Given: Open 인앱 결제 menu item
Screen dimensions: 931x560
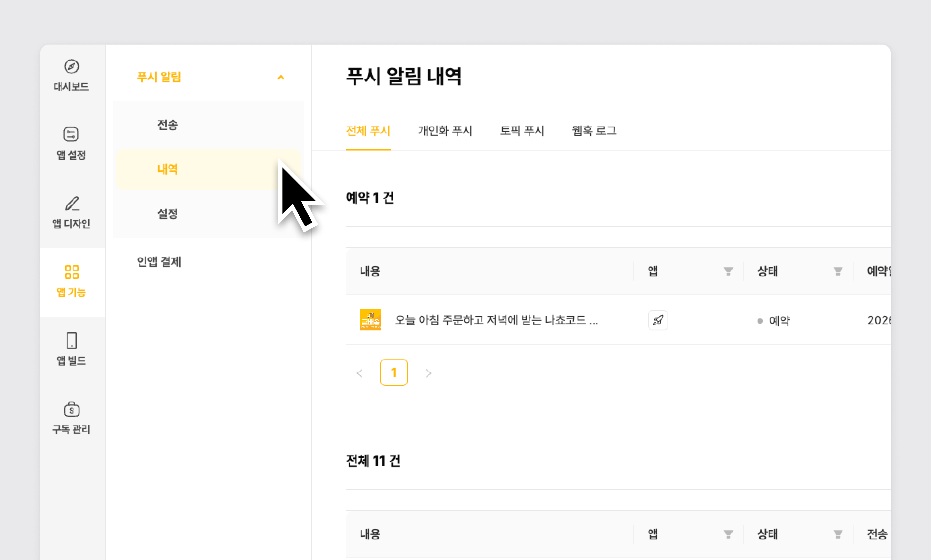Looking at the screenshot, I should click(x=159, y=262).
